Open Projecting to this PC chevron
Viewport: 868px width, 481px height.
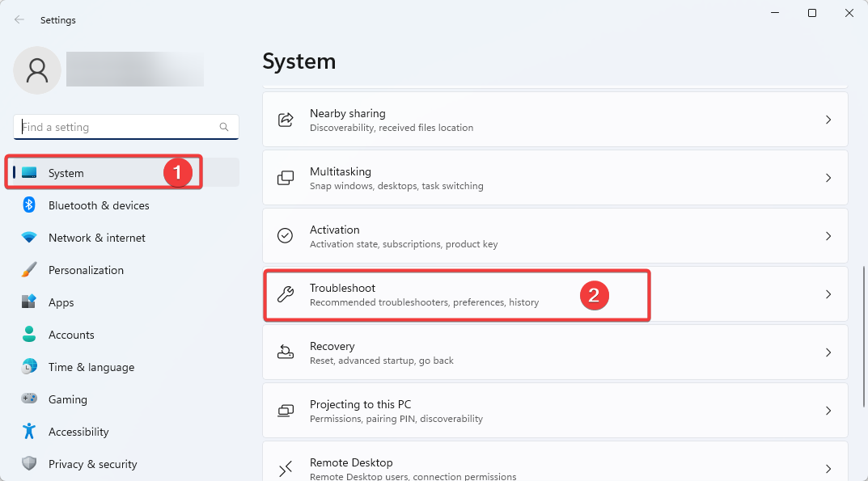tap(828, 411)
